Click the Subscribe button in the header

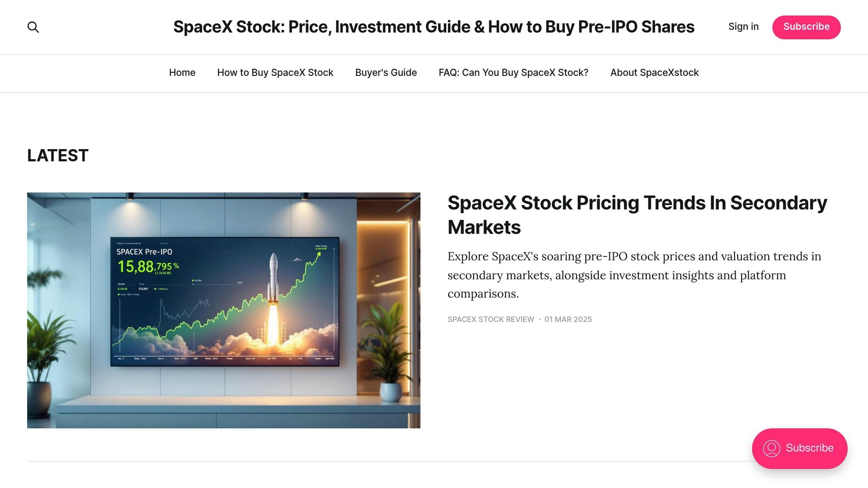(806, 27)
